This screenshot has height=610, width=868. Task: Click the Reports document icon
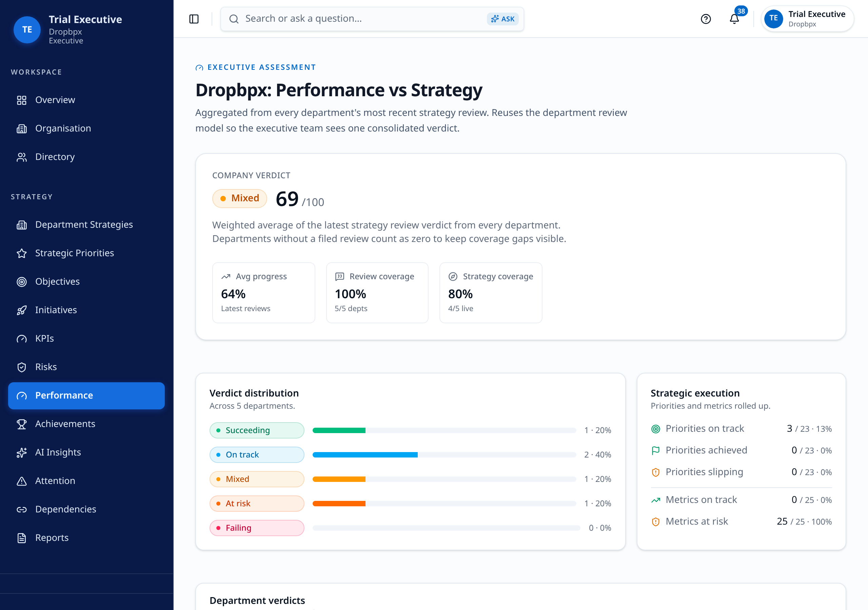(22, 538)
